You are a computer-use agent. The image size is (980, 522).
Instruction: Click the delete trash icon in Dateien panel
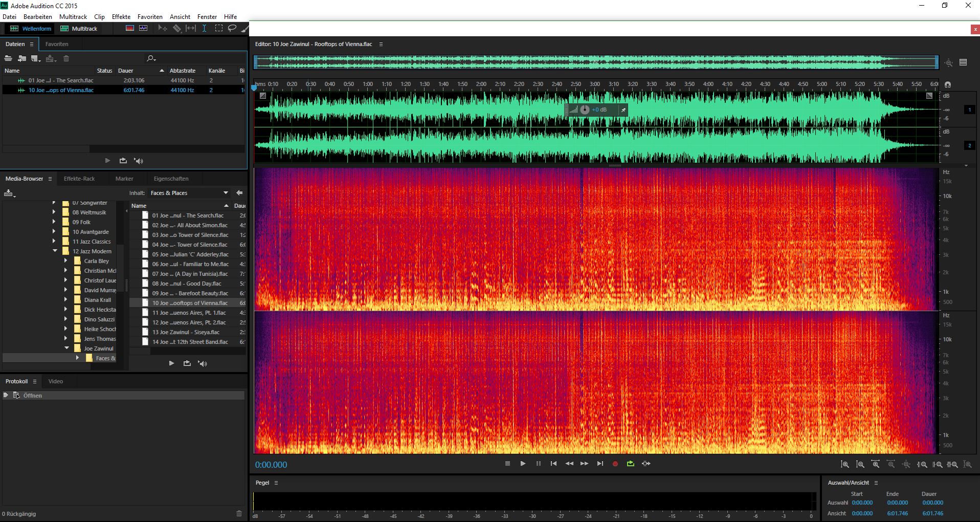[66, 59]
